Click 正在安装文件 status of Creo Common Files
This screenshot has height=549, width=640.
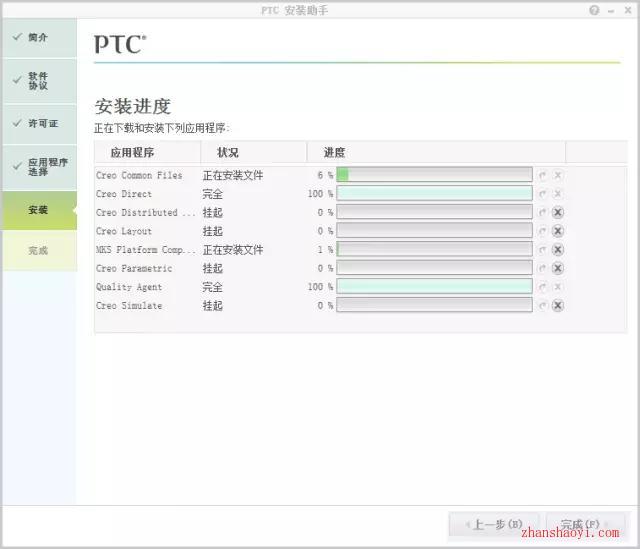coord(233,175)
